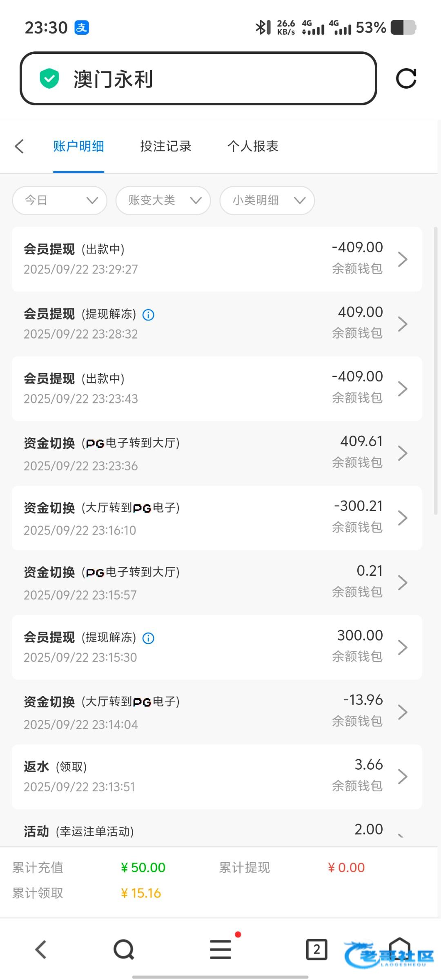
Task: Switch to the 个人报表 tab
Action: tap(253, 146)
